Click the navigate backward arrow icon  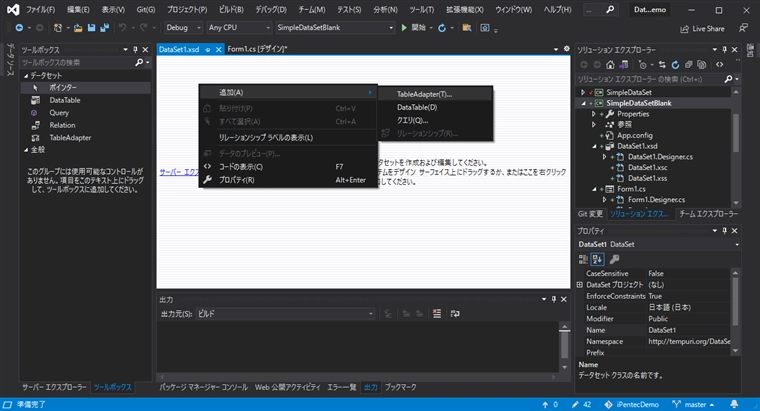[x=19, y=28]
